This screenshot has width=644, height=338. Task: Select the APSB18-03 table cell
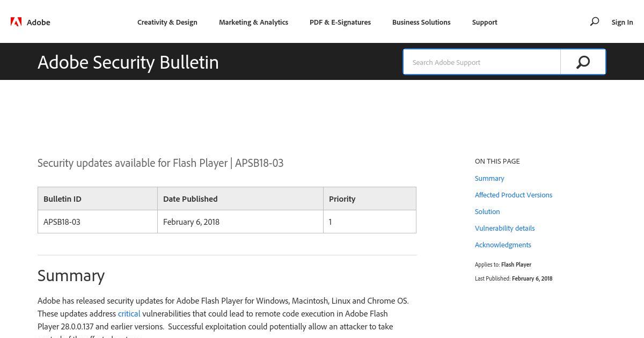[98, 222]
